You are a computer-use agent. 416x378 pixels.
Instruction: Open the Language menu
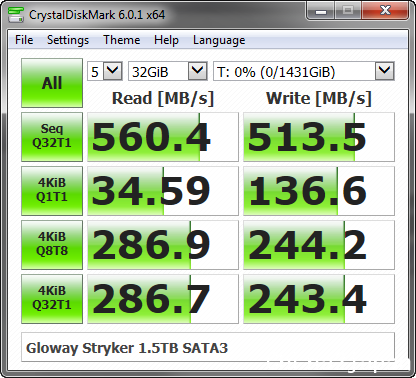[x=219, y=40]
